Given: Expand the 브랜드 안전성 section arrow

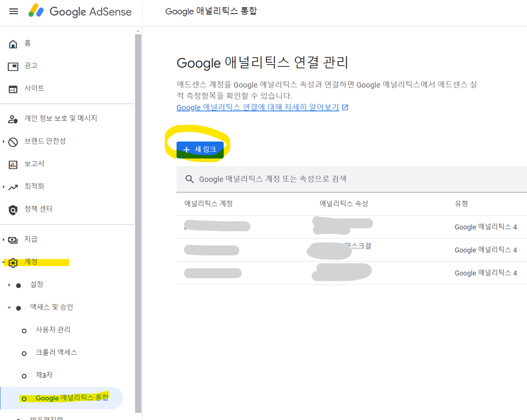Looking at the screenshot, I should [x=3, y=142].
